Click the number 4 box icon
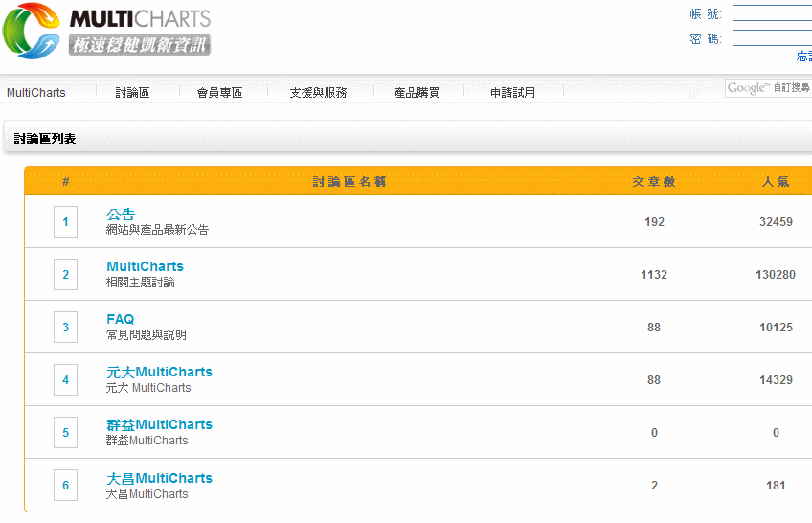812x523 pixels. pos(66,380)
